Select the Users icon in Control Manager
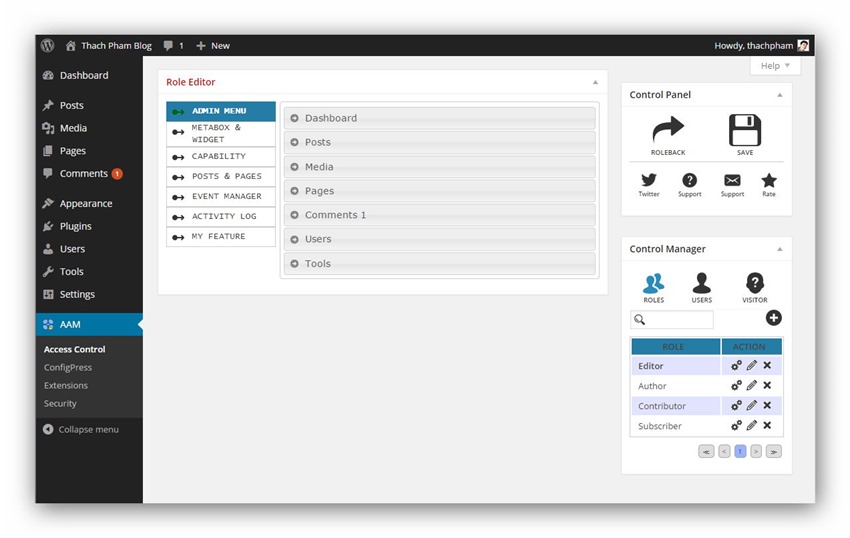 (702, 283)
